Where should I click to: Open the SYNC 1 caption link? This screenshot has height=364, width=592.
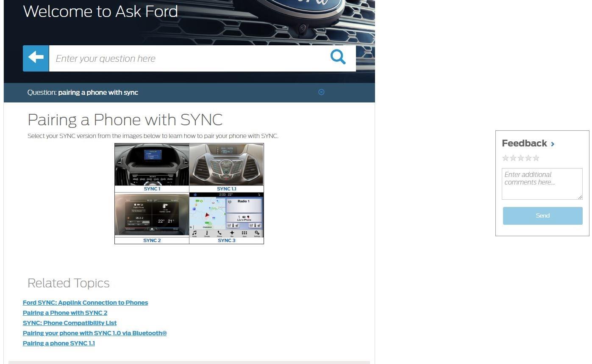pyautogui.click(x=152, y=189)
